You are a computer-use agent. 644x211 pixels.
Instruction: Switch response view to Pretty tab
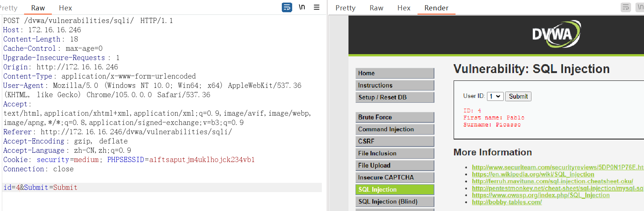[345, 8]
